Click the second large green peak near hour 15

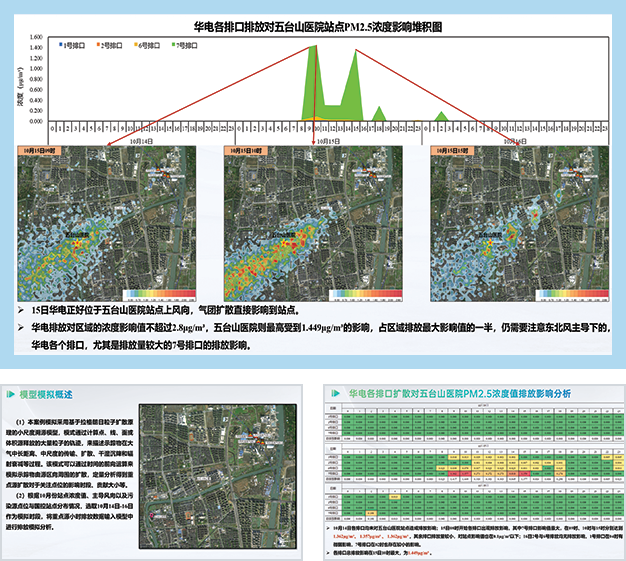pos(352,85)
